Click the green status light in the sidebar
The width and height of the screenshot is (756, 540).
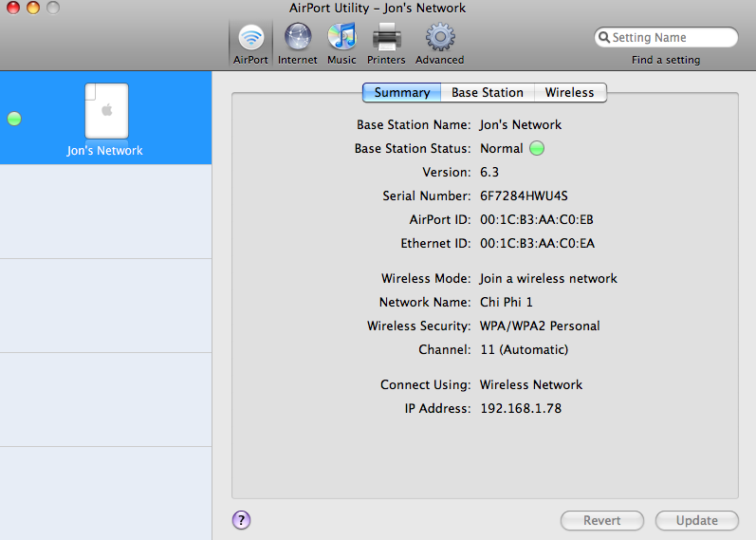[x=14, y=119]
